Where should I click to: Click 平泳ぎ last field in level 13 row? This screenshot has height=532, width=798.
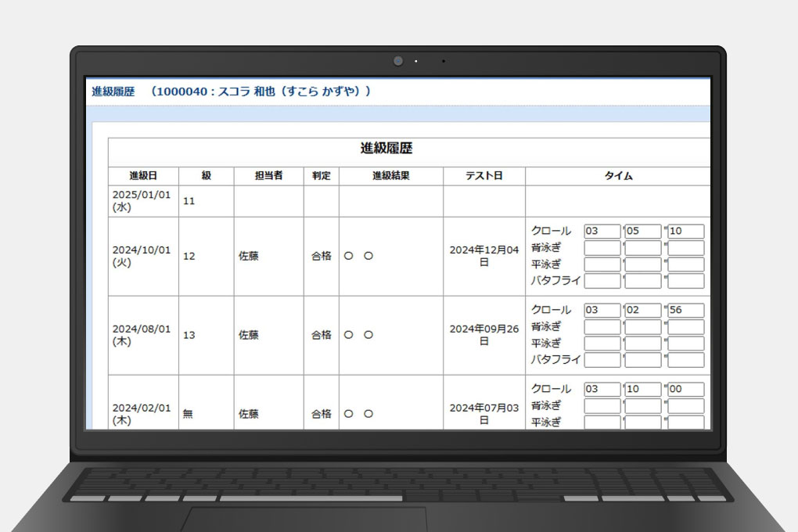click(685, 343)
